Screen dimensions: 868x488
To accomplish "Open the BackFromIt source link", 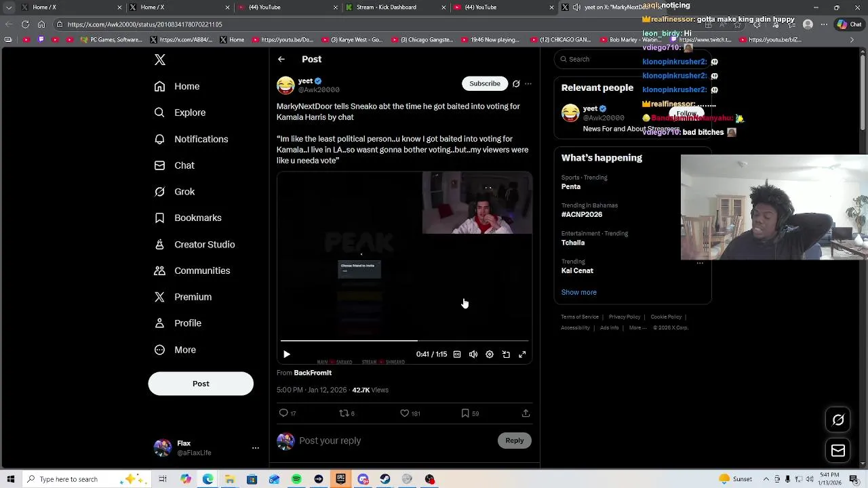I will click(x=313, y=373).
